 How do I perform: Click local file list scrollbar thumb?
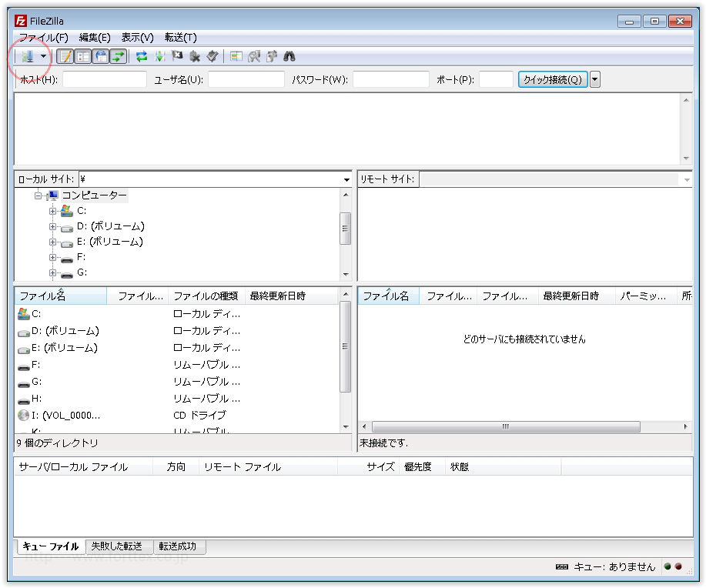(x=346, y=346)
